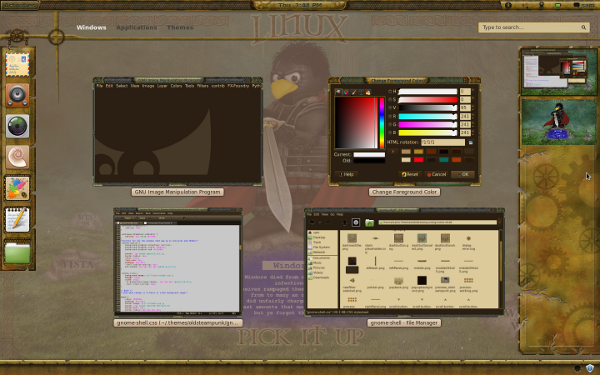Image resolution: width=600 pixels, height=375 pixels.
Task: Click the vertical rainbow hue strip
Action: coord(382,123)
